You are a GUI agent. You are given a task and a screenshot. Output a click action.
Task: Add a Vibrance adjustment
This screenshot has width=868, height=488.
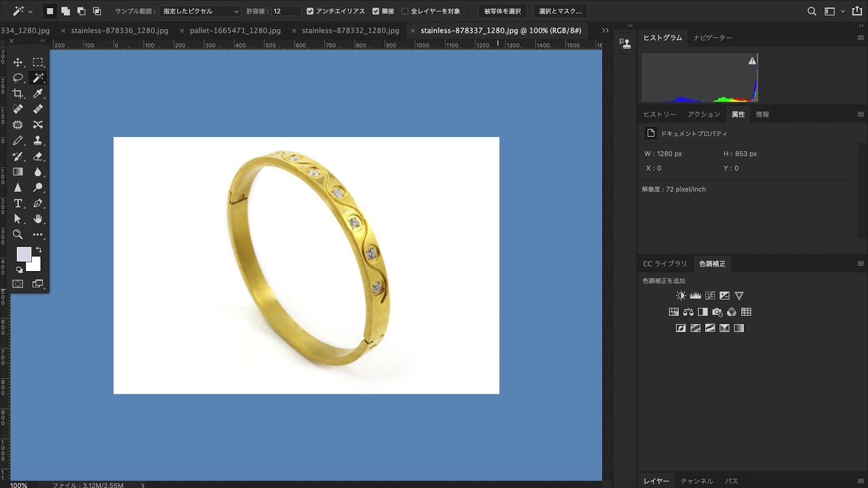(739, 296)
